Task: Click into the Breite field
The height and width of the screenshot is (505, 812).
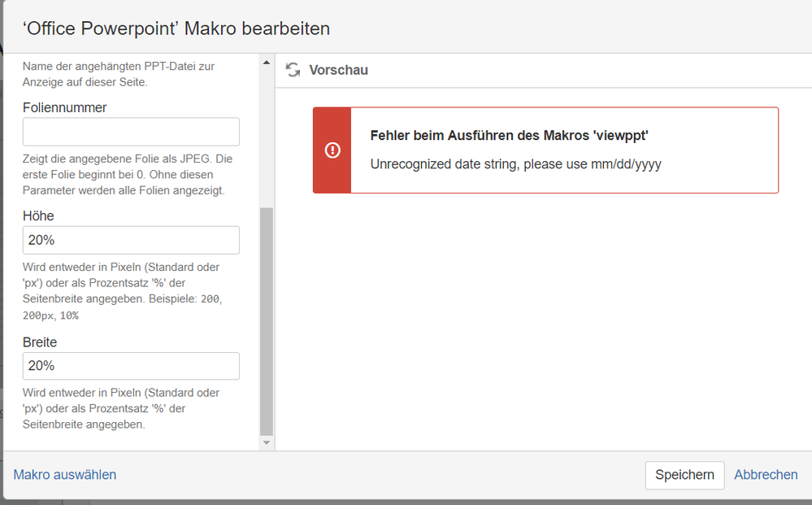Action: tap(131, 366)
